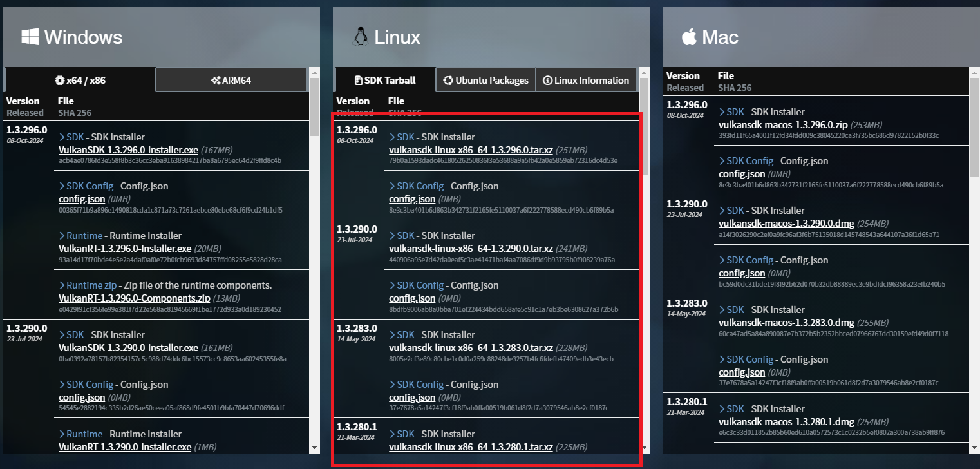
Task: Open the Linux Information tab
Action: (586, 80)
